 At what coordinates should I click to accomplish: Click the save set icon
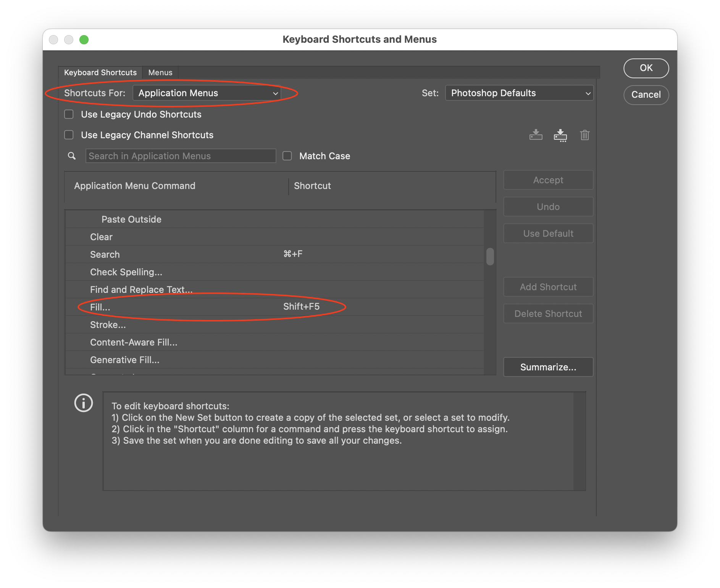536,135
